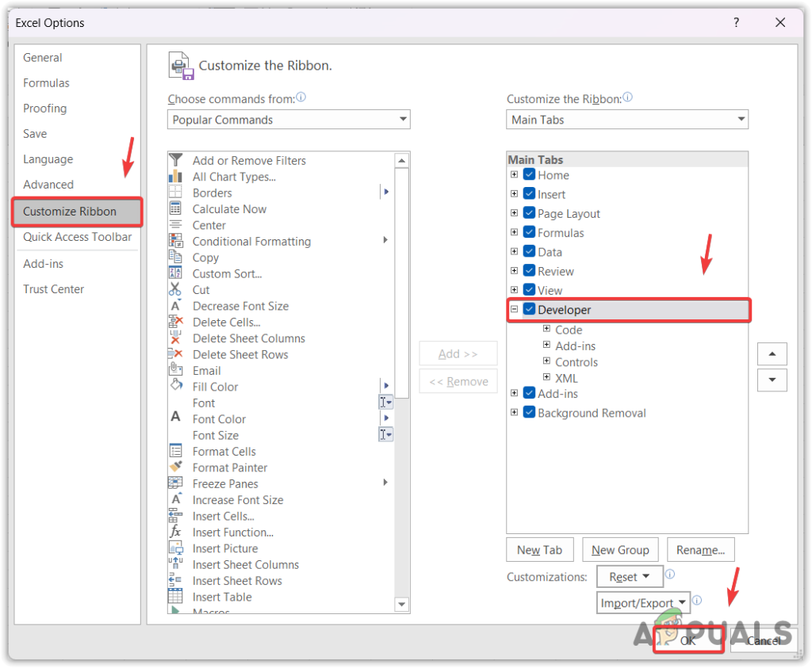Screen dimensions: 812x668
Task: Select the Insert Function fx icon
Action: pos(178,532)
